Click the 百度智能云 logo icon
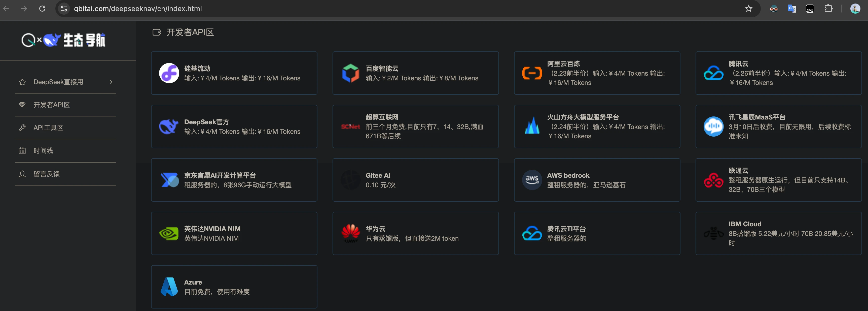Viewport: 868px width, 311px height. tap(350, 73)
